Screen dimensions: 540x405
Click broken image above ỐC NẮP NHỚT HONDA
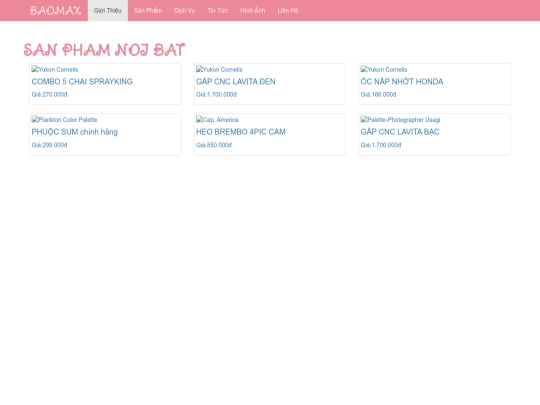[x=384, y=69]
